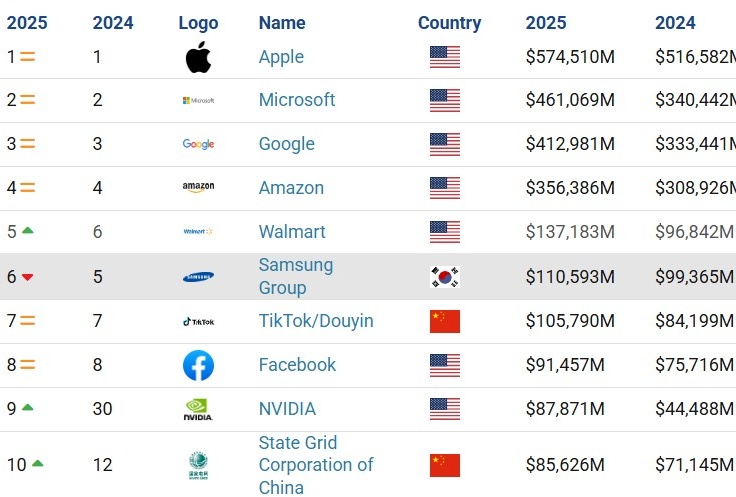Click the TikTok logo icon
This screenshot has width=736, height=497.
point(198,321)
